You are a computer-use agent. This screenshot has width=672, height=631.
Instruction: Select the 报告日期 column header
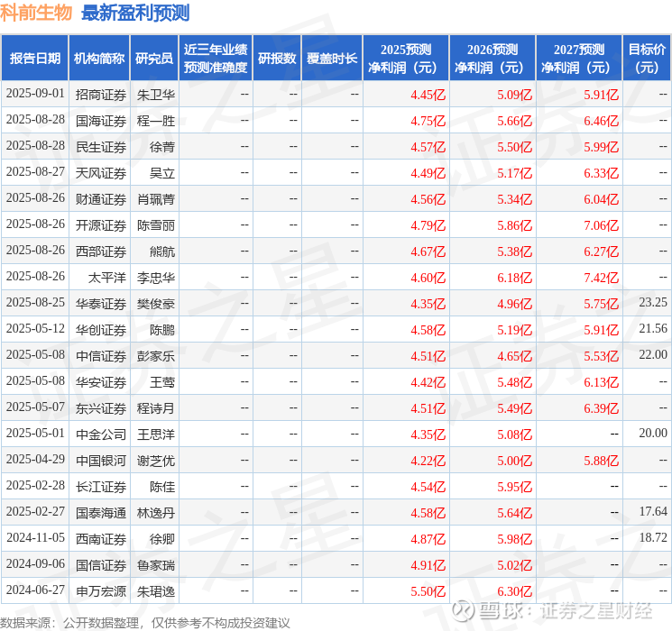34,59
